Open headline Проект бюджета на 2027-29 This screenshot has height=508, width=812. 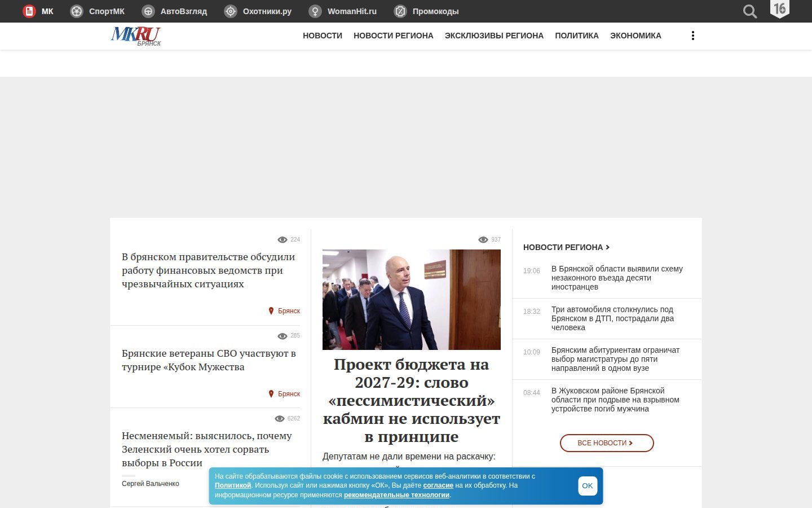(412, 400)
